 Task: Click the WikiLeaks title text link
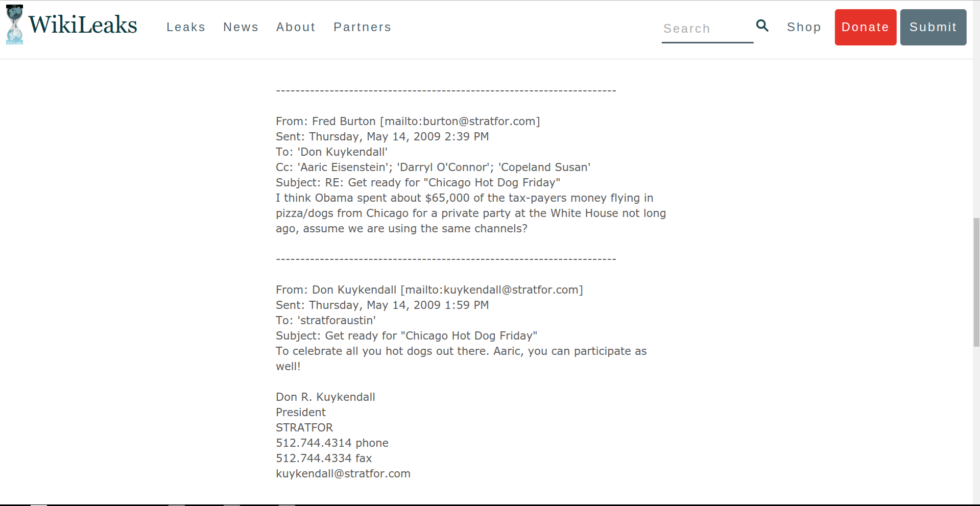click(x=83, y=25)
